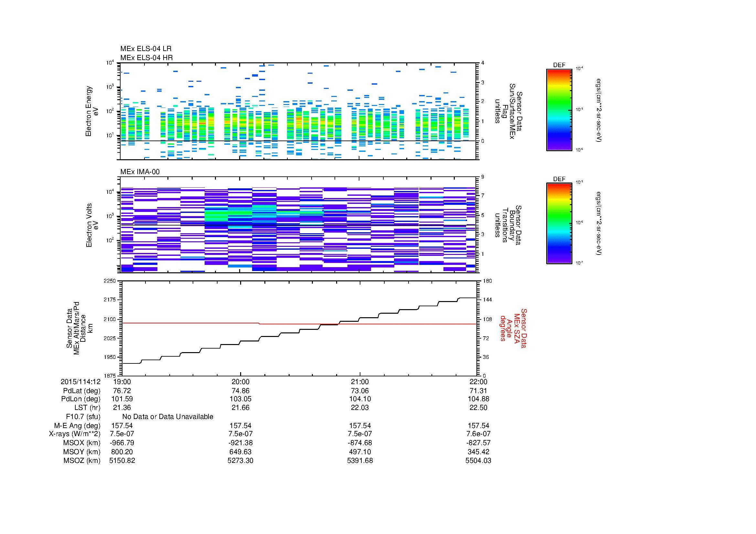Click the 'F10.7 (sfu)' row label
The width and height of the screenshot is (756, 534).
[x=83, y=417]
